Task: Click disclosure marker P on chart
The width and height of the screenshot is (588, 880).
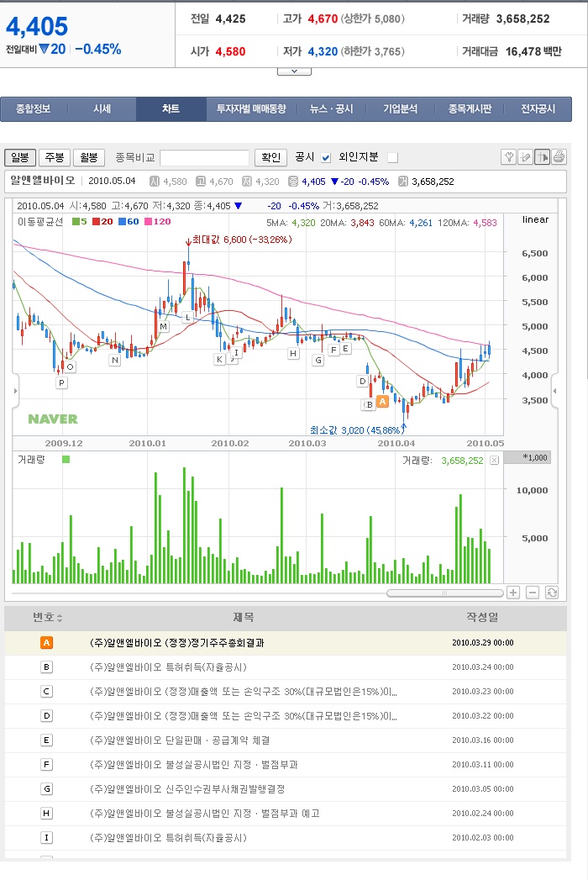Action: click(x=61, y=382)
